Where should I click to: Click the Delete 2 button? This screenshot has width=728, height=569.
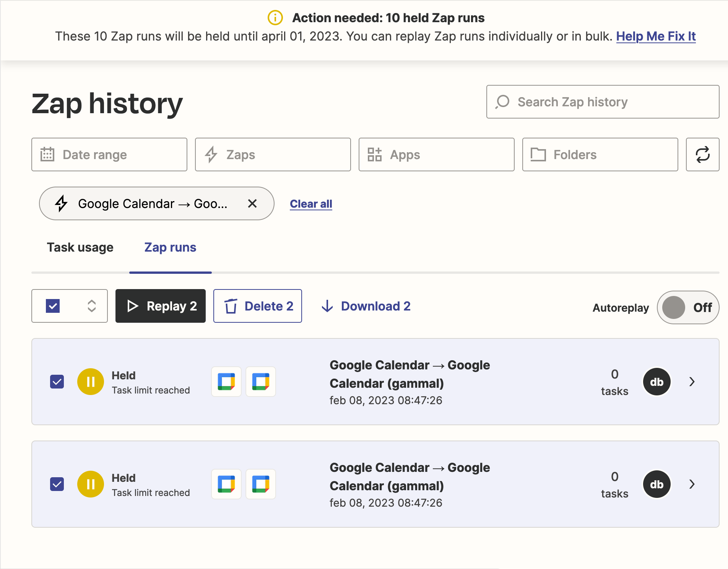258,306
